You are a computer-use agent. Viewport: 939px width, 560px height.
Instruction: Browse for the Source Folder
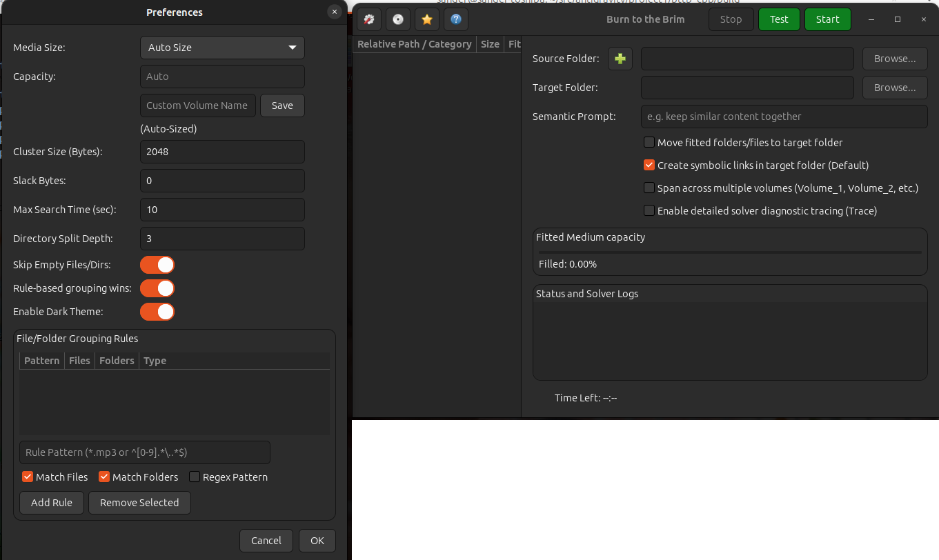895,59
